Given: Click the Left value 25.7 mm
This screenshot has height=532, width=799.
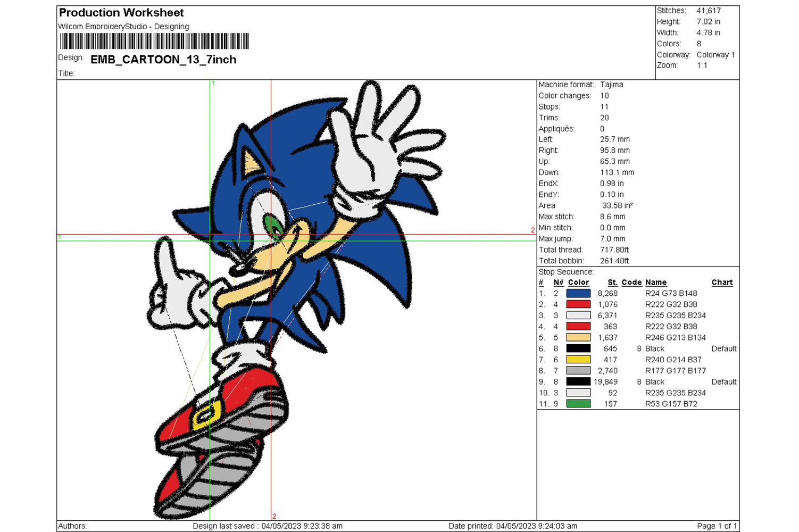Looking at the screenshot, I should (x=615, y=139).
